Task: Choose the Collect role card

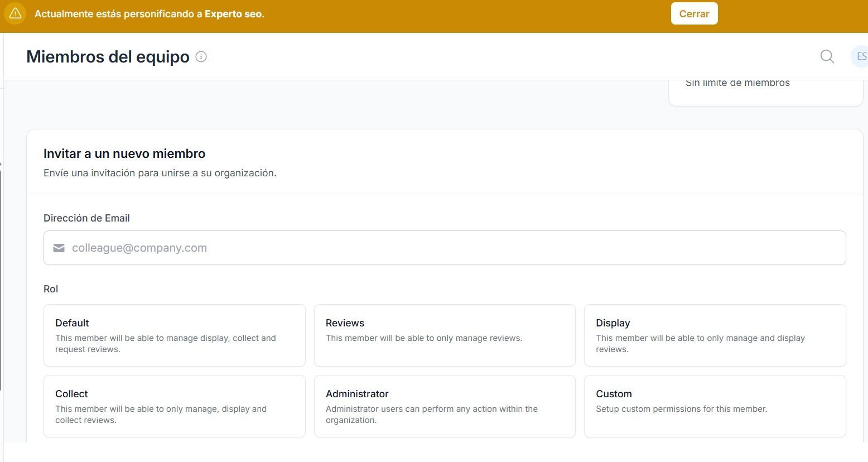Action: click(x=174, y=406)
